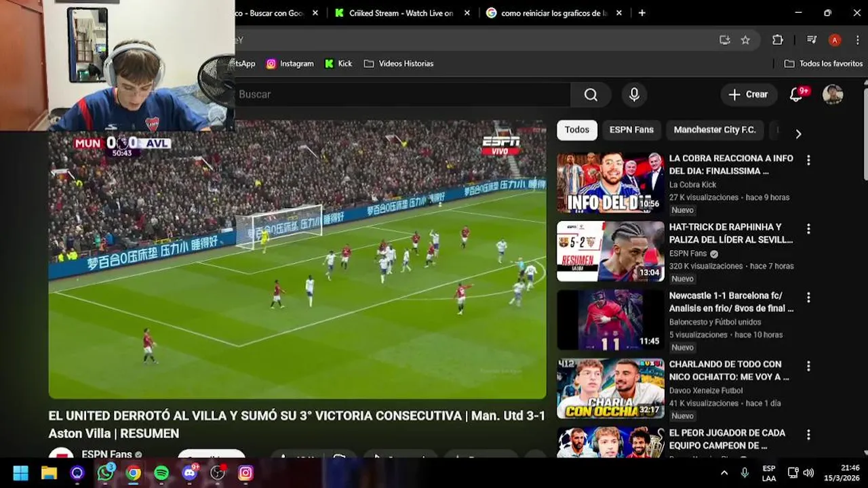Open volume control in system tray
The height and width of the screenshot is (488, 868).
coord(808,473)
